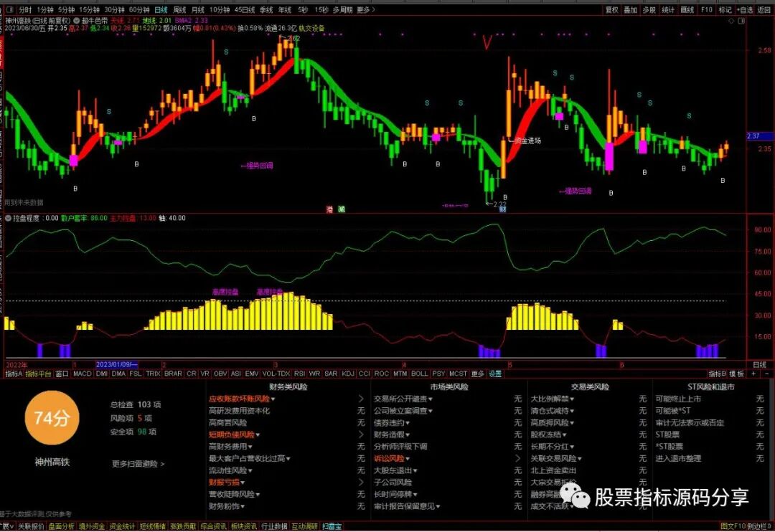Screen dimensions: 775x532
Task: Select the 扫雷宝 bottom tab
Action: 332,526
